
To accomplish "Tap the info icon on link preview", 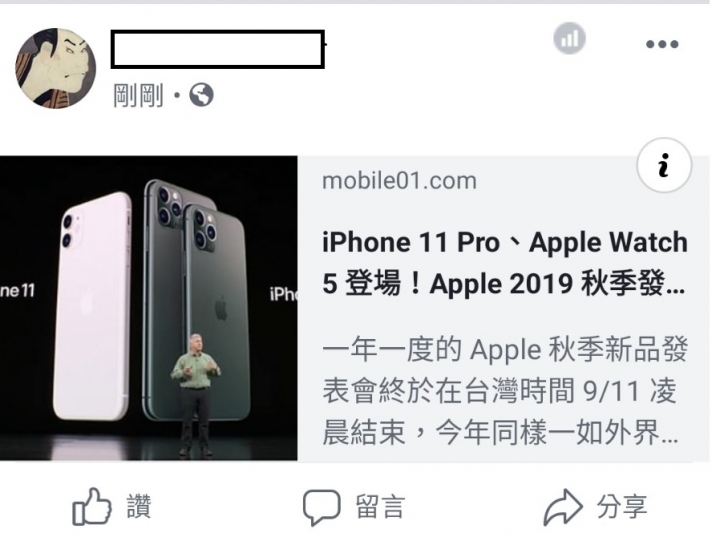I will tap(664, 165).
